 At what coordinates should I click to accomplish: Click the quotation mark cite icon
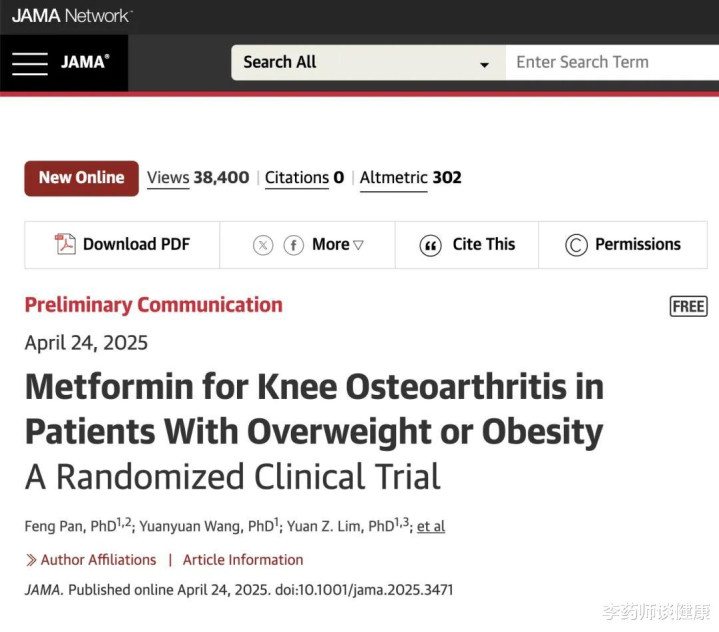click(x=430, y=245)
